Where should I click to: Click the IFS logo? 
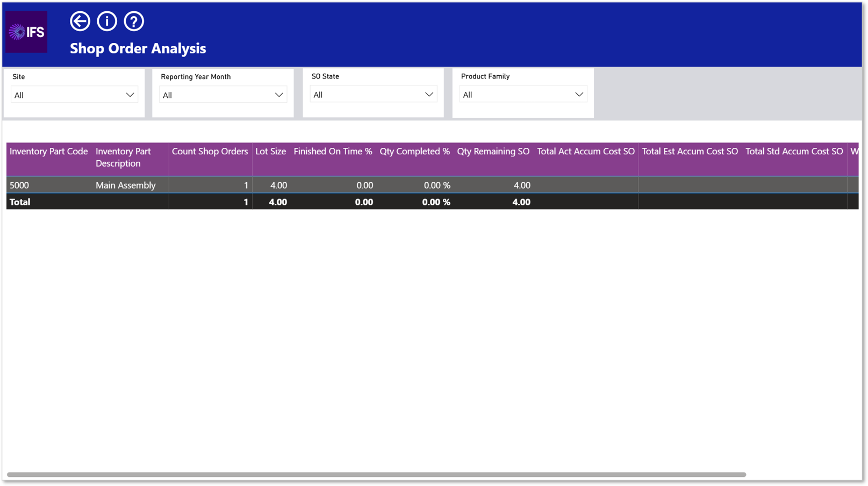click(26, 32)
